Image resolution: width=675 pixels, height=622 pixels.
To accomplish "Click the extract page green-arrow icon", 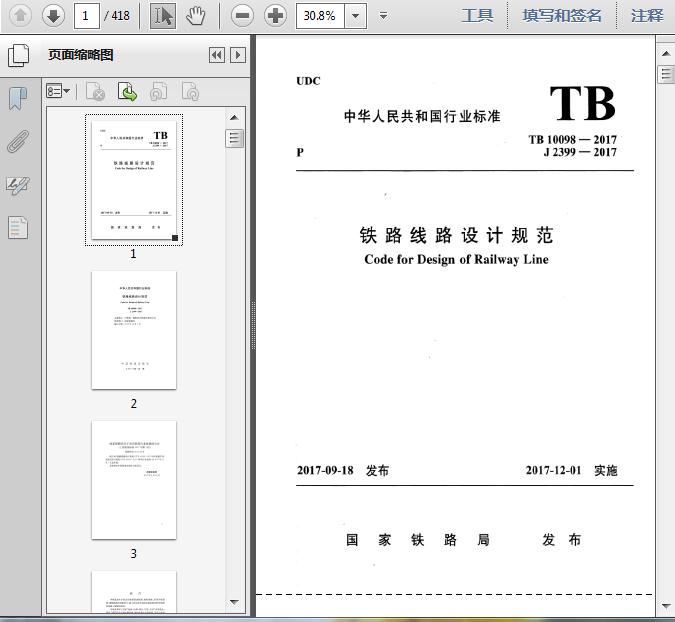I will (x=127, y=91).
